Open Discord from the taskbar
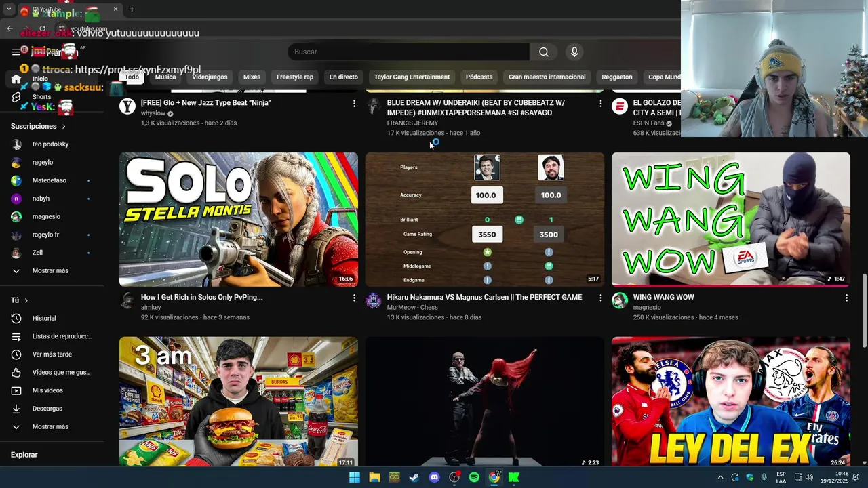Image resolution: width=868 pixels, height=488 pixels. (x=435, y=477)
